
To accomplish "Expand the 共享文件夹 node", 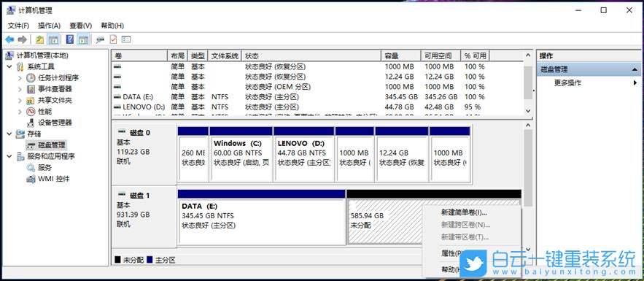I will pyautogui.click(x=20, y=100).
